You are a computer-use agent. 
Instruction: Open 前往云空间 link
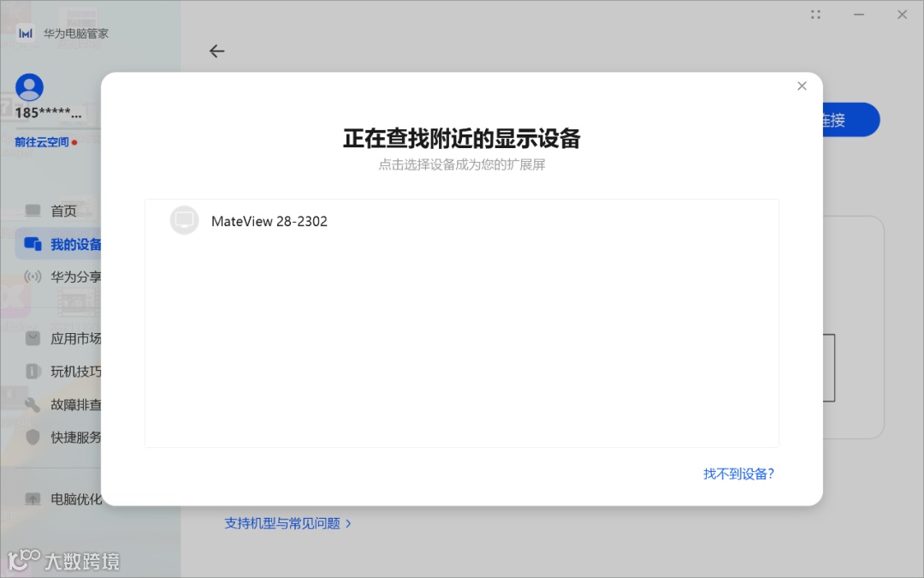[x=42, y=142]
